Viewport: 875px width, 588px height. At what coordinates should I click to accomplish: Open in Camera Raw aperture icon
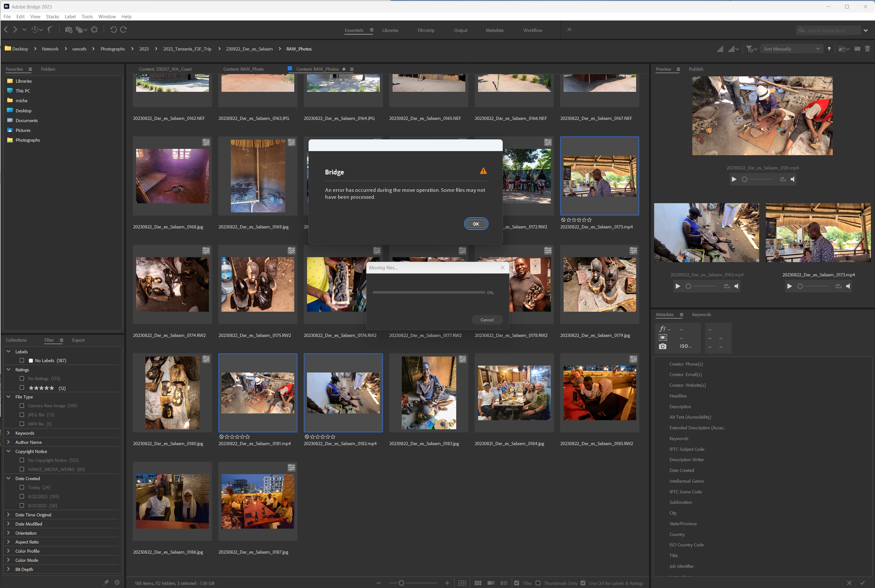click(x=94, y=30)
